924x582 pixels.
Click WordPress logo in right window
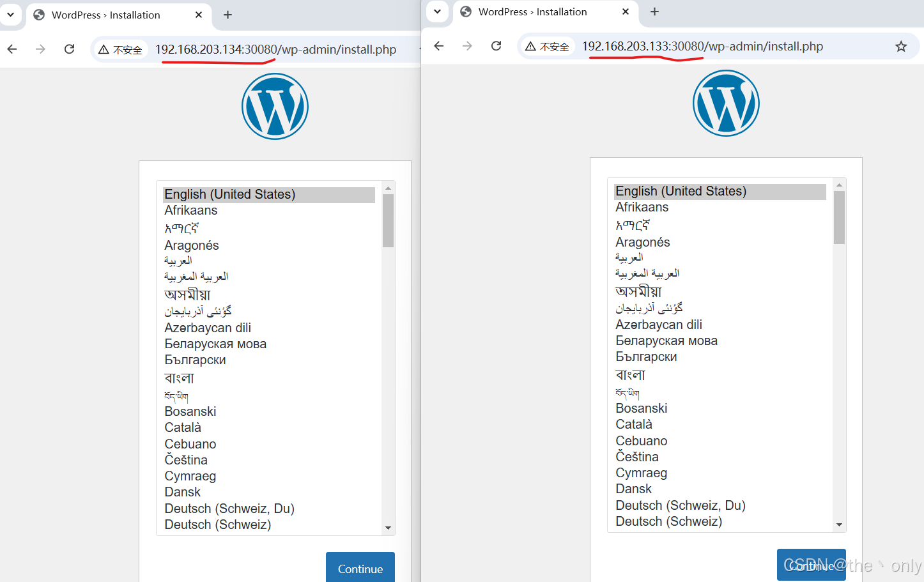[x=726, y=103]
